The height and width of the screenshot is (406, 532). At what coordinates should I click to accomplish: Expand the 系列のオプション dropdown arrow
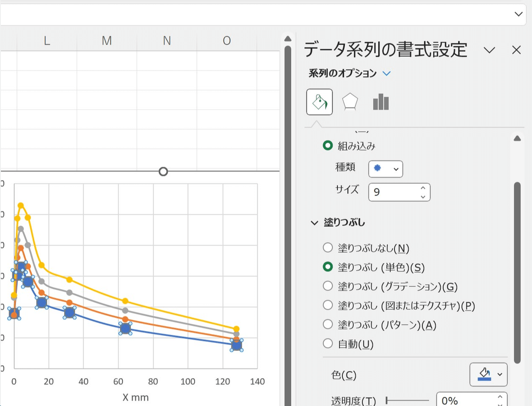pos(387,74)
